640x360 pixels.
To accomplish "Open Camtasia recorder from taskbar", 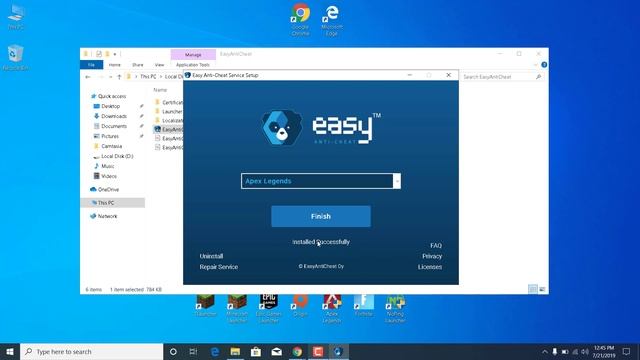I will (318, 351).
